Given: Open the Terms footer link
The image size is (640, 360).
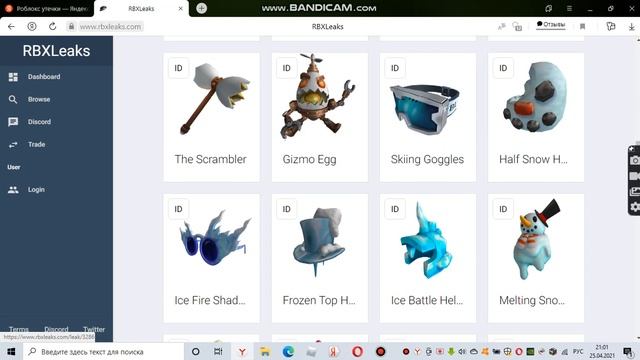Looking at the screenshot, I should (19, 329).
